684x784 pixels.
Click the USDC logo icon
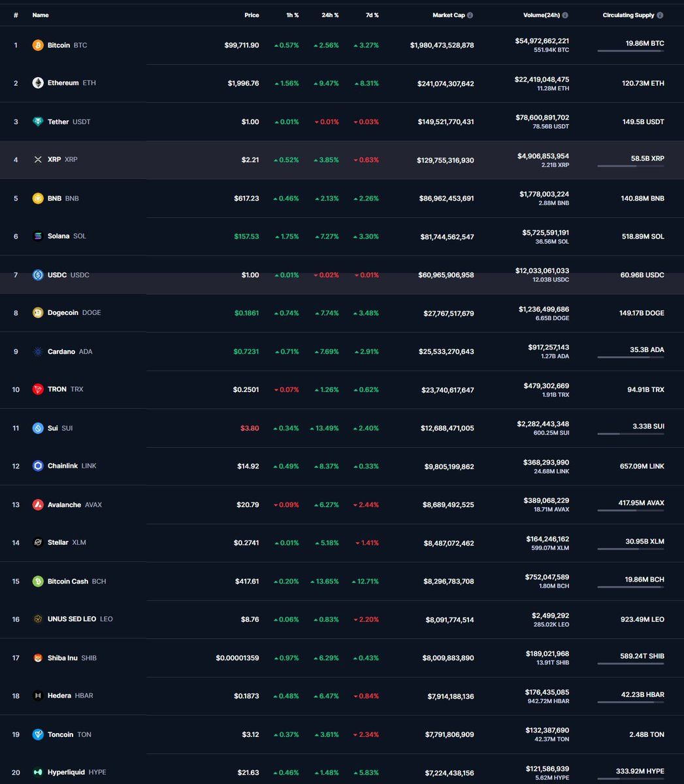coord(38,275)
